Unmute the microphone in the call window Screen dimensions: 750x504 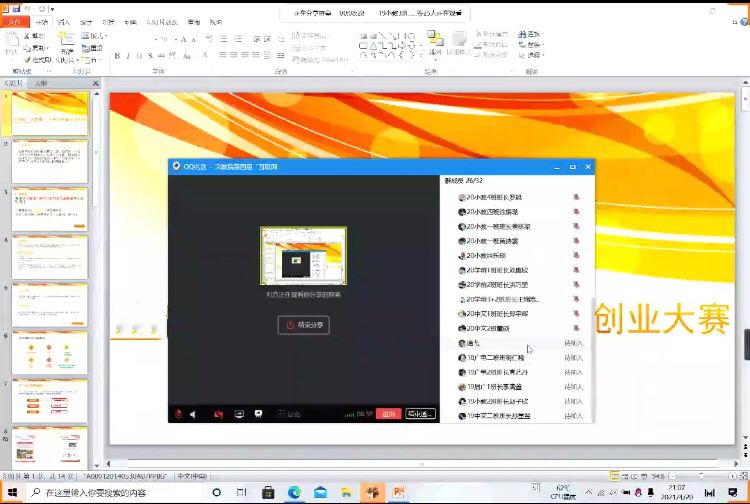coord(178,413)
